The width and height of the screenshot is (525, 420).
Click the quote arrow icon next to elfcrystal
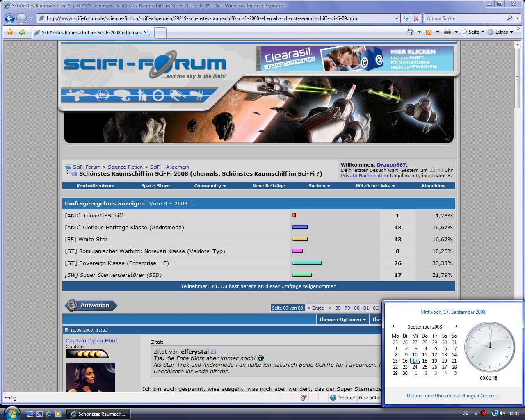(x=213, y=352)
